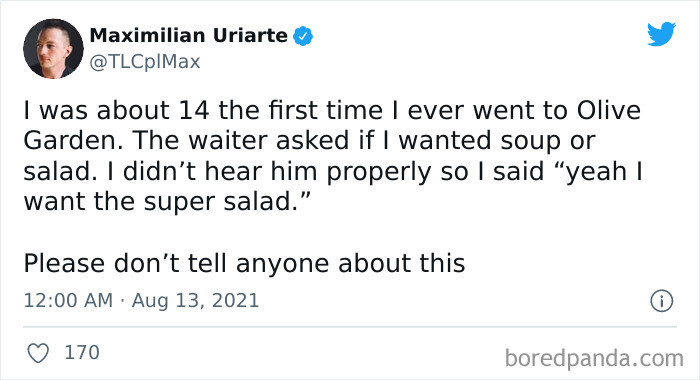Viewport: 700px width, 380px height.
Task: Click the horizontal divider above likes
Action: pos(350,327)
